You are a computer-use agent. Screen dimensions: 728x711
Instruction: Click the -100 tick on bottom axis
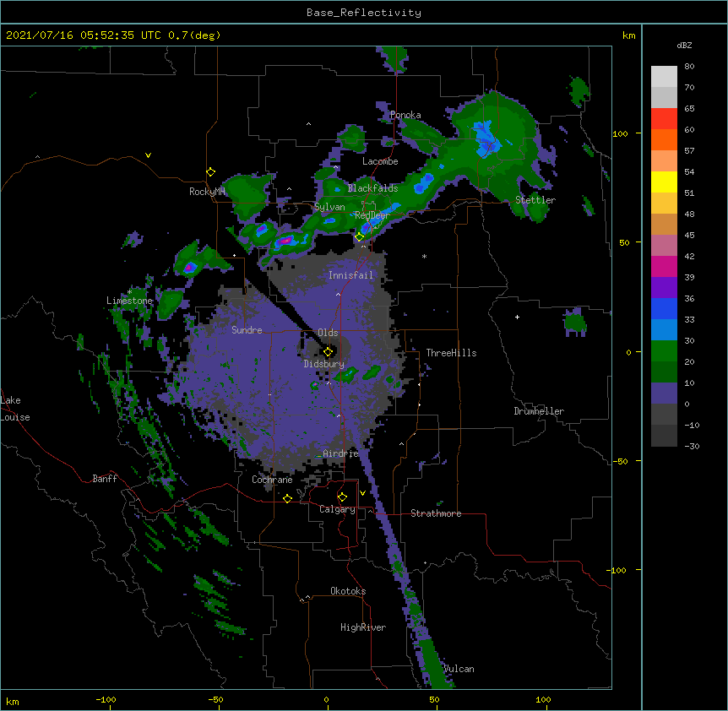(x=106, y=699)
